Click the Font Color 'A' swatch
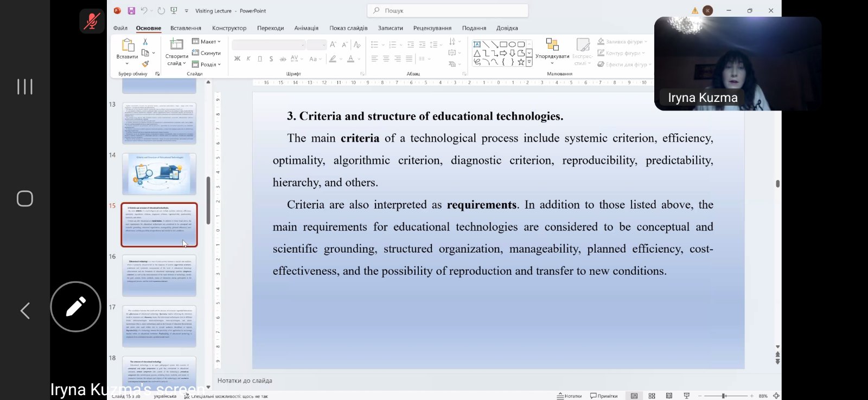This screenshot has width=868, height=400. tap(350, 59)
